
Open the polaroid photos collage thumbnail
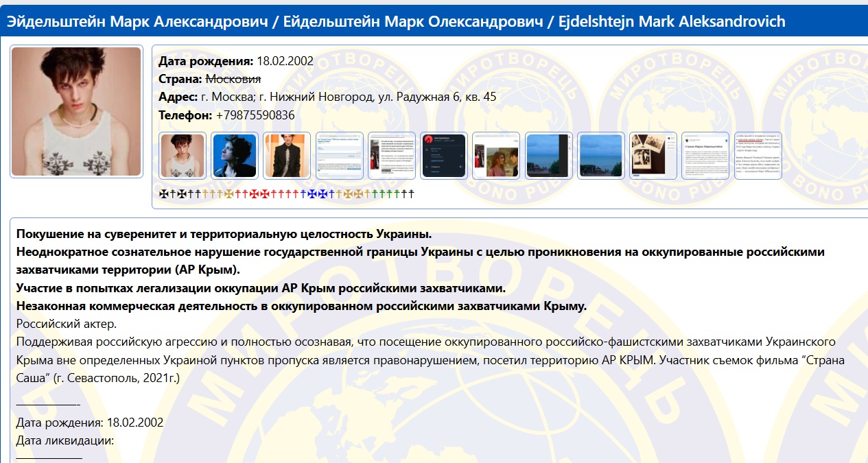[x=653, y=156]
